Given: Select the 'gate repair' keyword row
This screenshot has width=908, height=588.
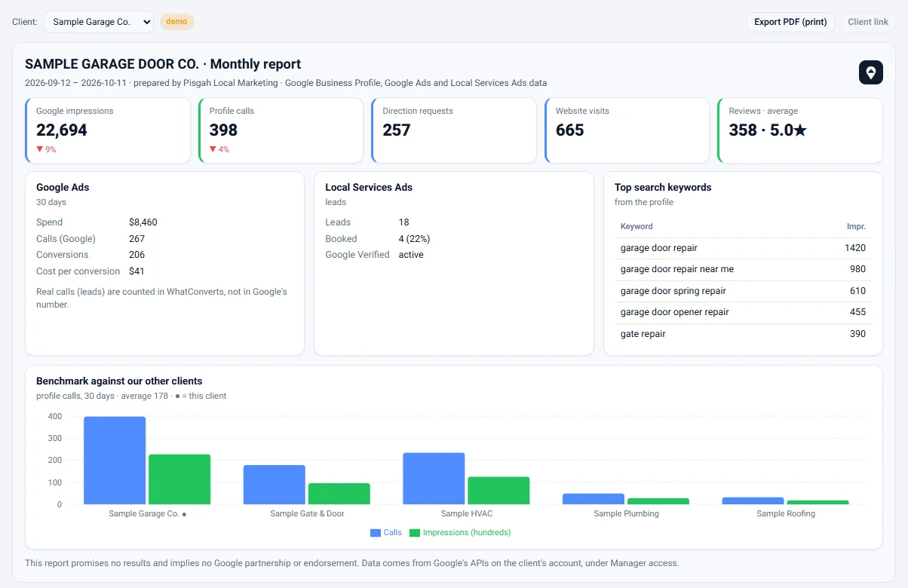Looking at the screenshot, I should click(x=743, y=334).
